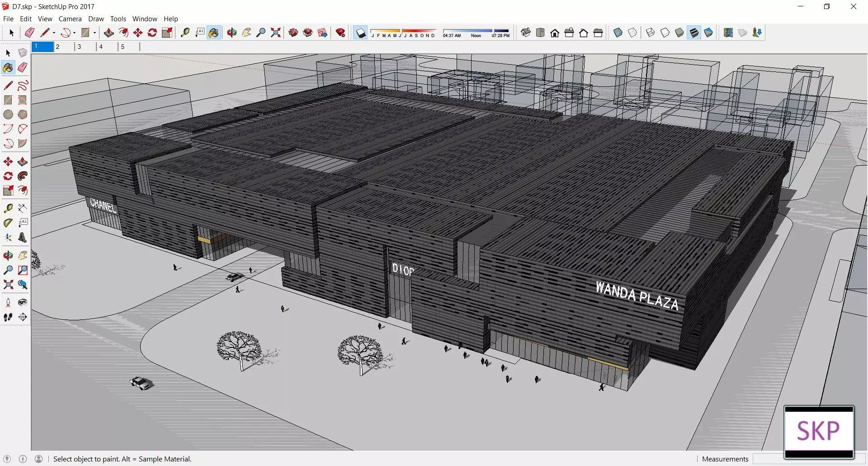Enable Hidden Line face style
The width and height of the screenshot is (868, 466).
pos(665,33)
